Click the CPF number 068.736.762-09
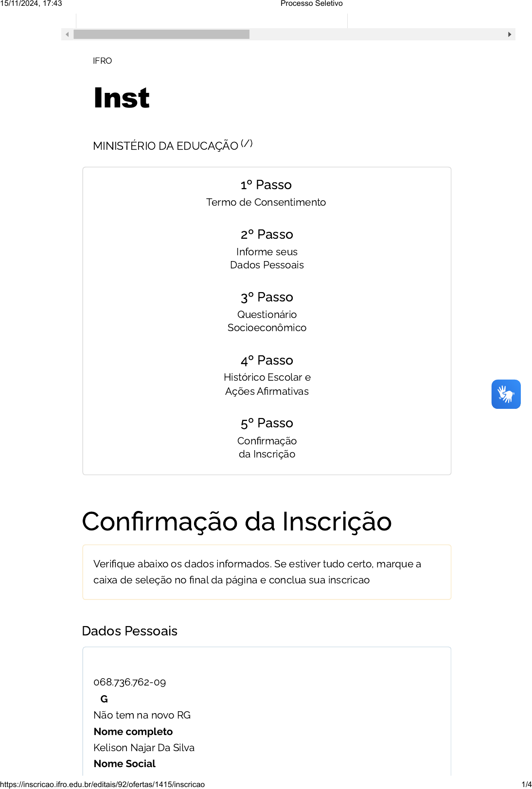This screenshot has height=789, width=532. [130, 682]
